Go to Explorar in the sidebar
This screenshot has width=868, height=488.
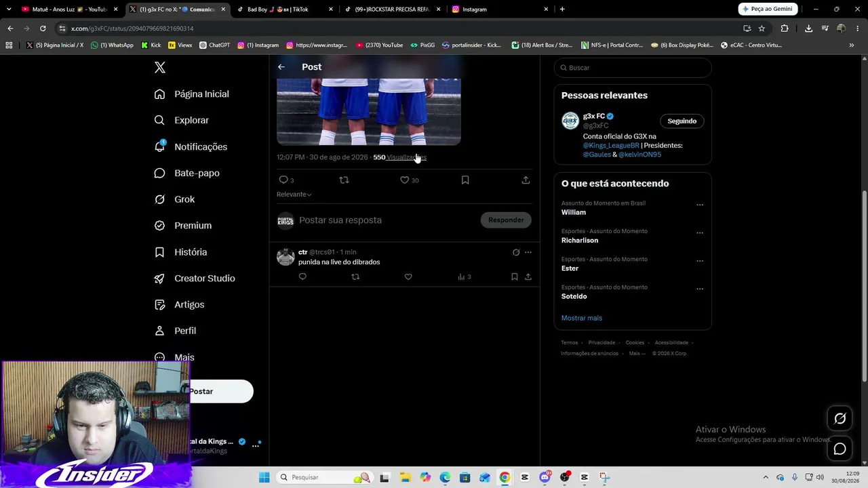tap(182, 120)
